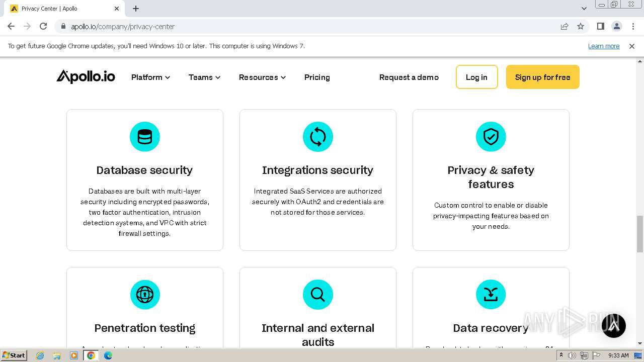This screenshot has height=362, width=644.
Task: Open the tab search dropdown
Action: (584, 9)
